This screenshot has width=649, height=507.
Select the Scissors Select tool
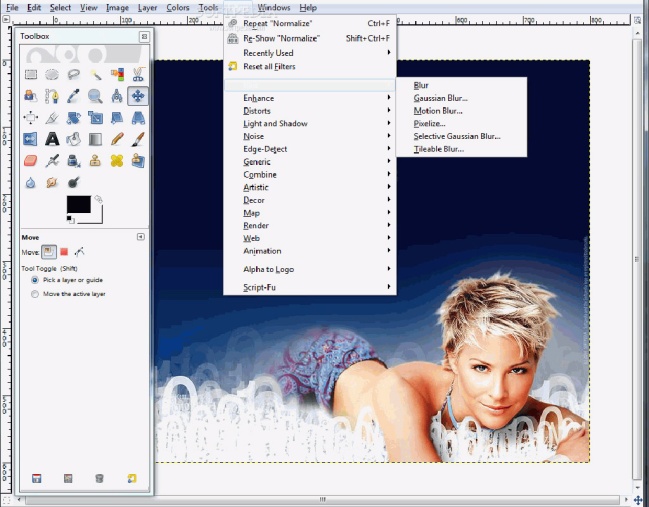(x=138, y=73)
